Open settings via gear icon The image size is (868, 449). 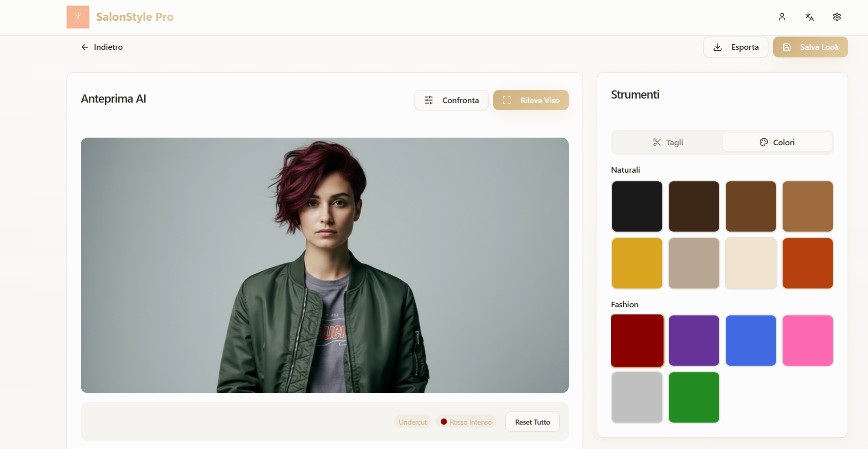pyautogui.click(x=837, y=17)
